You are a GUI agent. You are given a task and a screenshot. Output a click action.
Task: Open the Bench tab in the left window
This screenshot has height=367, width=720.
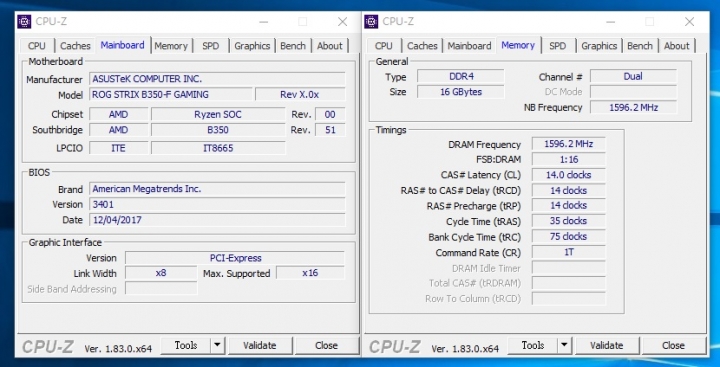click(x=293, y=46)
